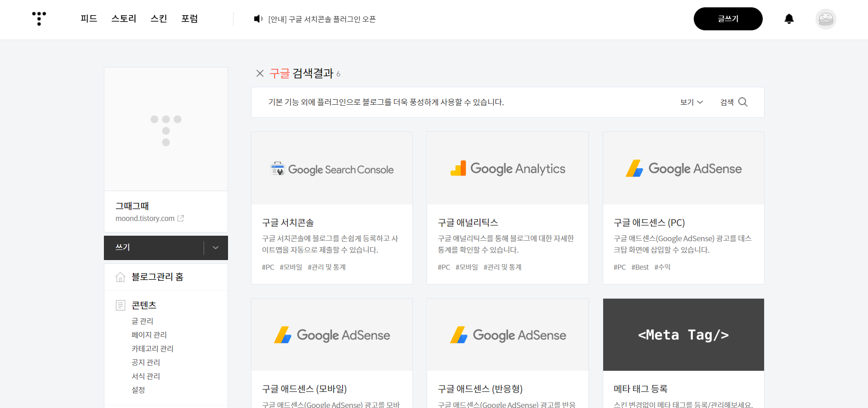Click the Google Search Console logo
868x408 pixels.
click(332, 169)
